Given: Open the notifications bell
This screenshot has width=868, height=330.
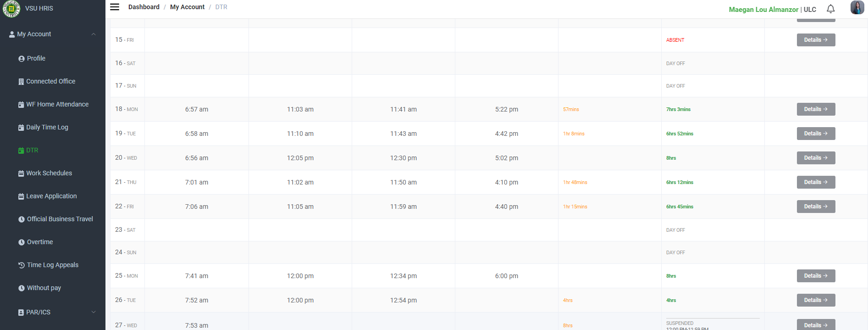Looking at the screenshot, I should pos(830,9).
